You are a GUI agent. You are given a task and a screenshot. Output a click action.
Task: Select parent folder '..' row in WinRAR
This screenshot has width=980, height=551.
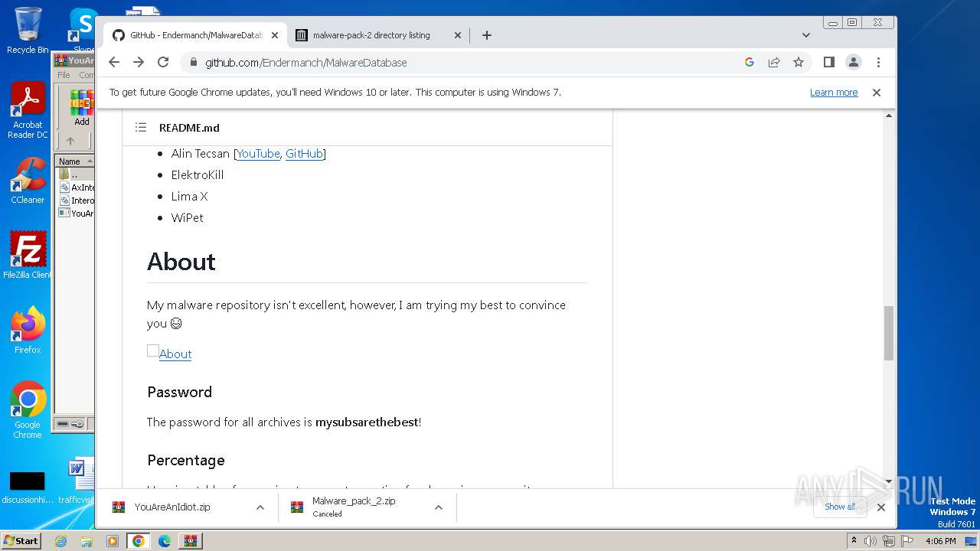point(75,174)
